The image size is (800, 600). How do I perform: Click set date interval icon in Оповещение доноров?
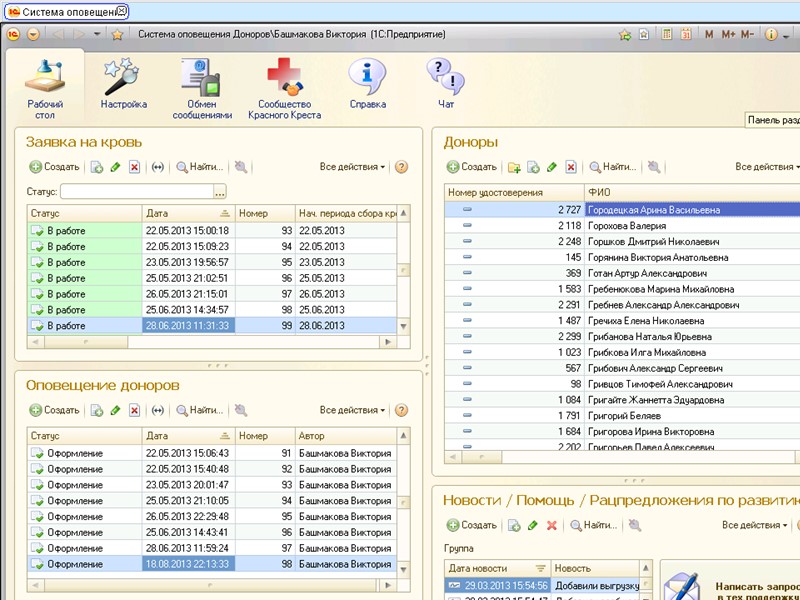[x=157, y=410]
